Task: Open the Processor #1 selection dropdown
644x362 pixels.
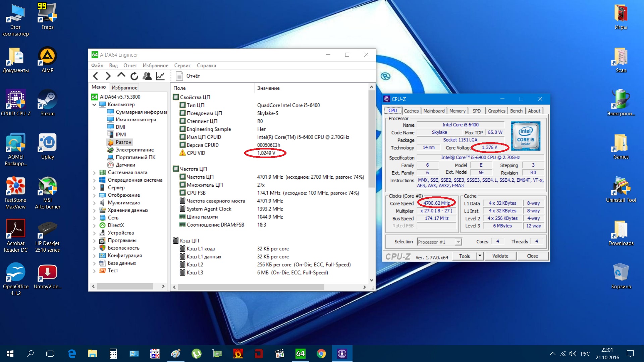Action: coord(458,242)
